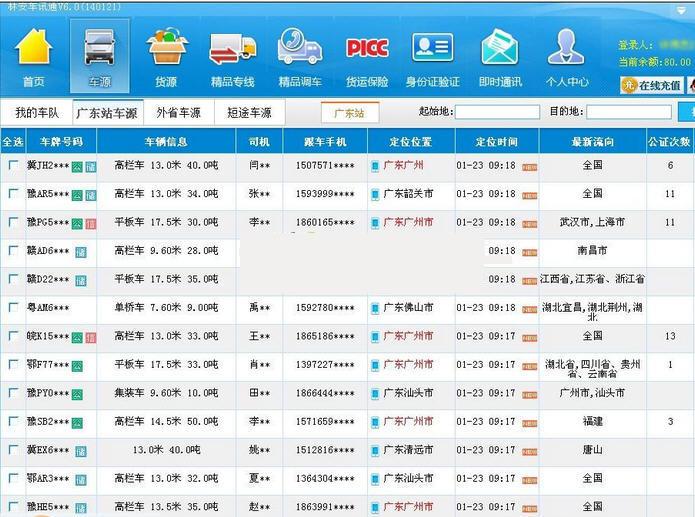The width and height of the screenshot is (695, 517).
Task: Sort by 定位时间 column header
Action: pos(496,142)
